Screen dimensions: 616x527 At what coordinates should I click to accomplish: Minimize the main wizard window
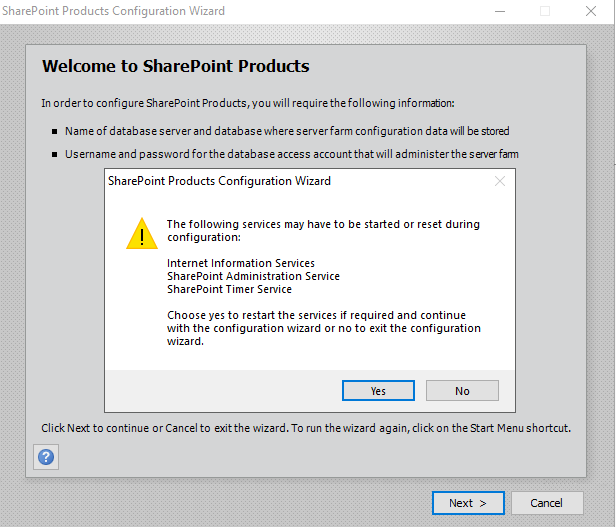point(499,11)
